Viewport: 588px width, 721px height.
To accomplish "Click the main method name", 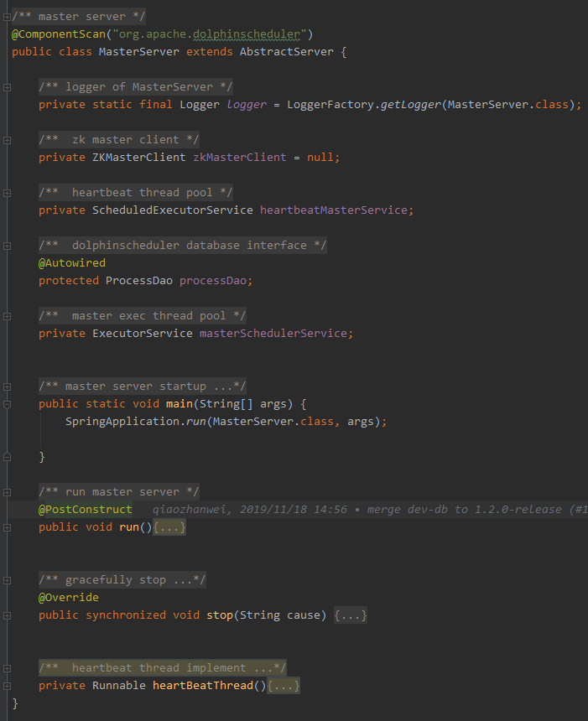I will pyautogui.click(x=180, y=404).
